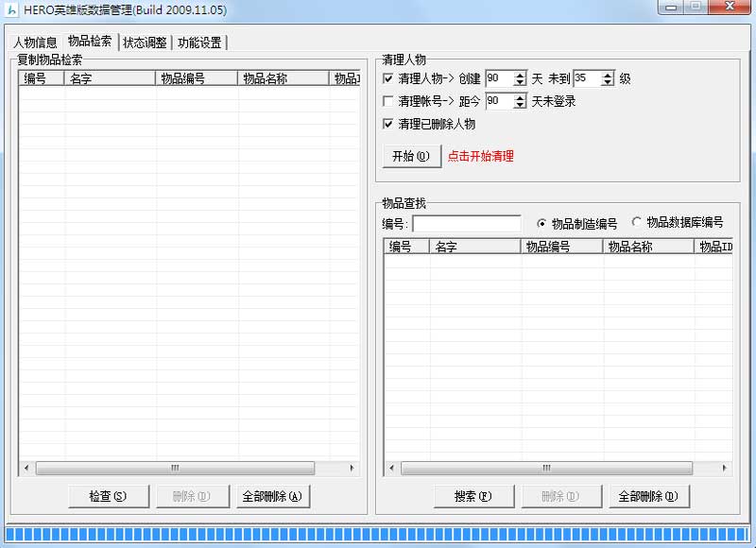Select the 物品制造编号 radio button
Viewport: 756px width, 548px height.
click(541, 224)
